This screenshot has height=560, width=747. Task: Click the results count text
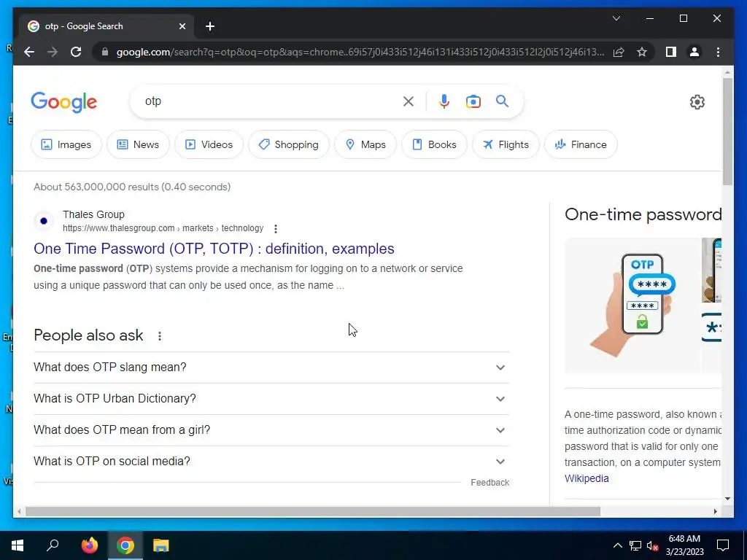(132, 187)
